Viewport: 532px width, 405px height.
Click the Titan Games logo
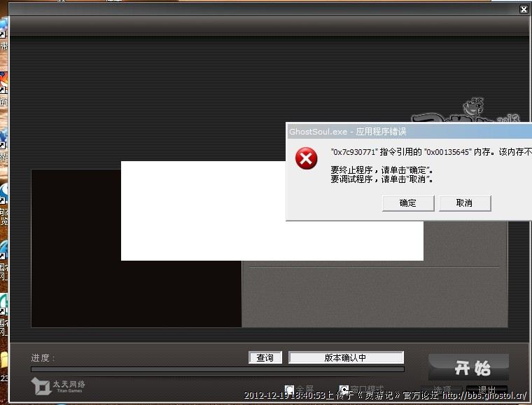[x=59, y=385]
